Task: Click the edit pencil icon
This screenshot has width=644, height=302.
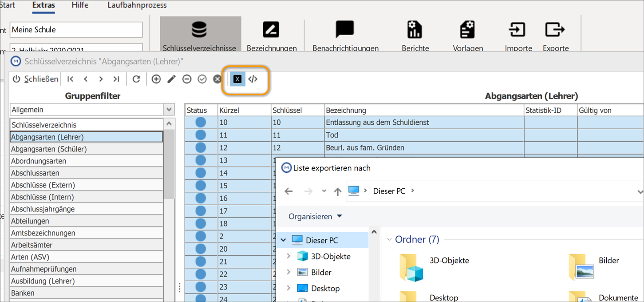Action: tap(171, 79)
